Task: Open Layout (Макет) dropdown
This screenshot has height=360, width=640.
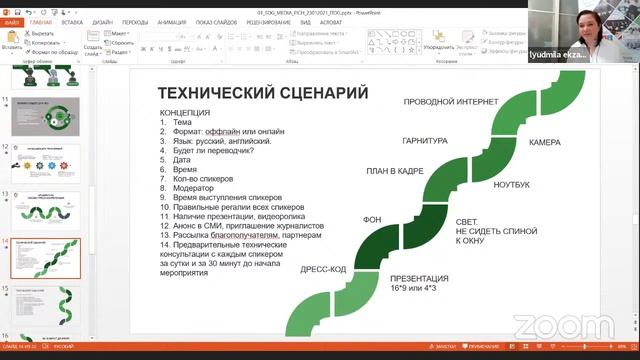Action: 117,33
